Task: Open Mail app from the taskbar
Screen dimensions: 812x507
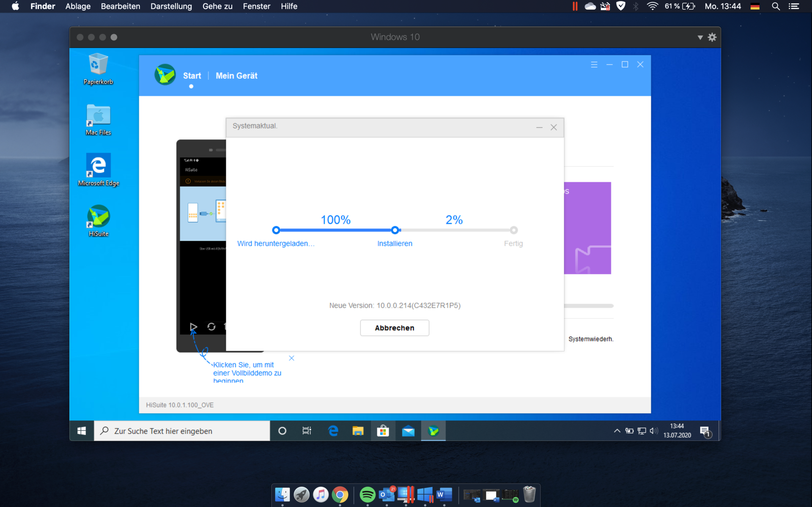Action: [408, 431]
